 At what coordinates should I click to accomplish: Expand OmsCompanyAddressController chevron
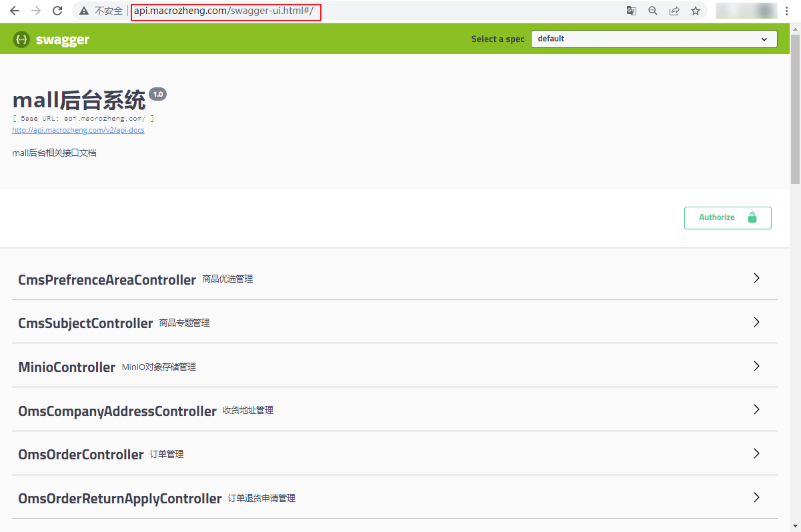(756, 409)
